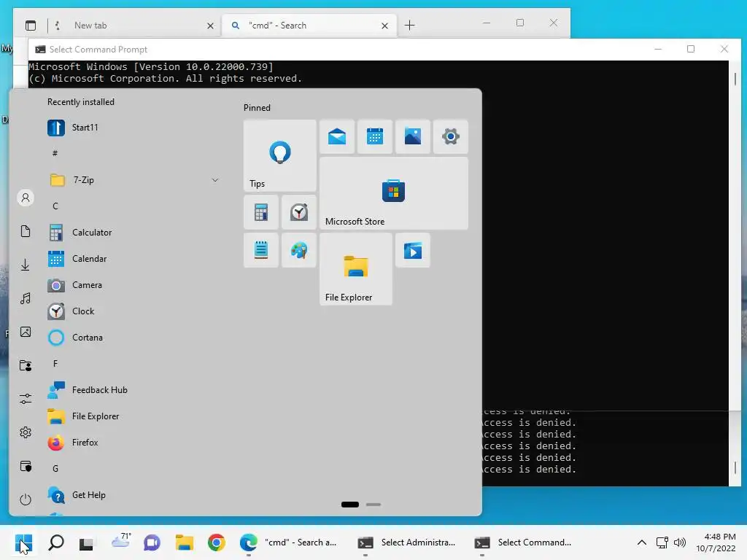
Task: Open File Explorer pinned tile
Action: tap(356, 269)
